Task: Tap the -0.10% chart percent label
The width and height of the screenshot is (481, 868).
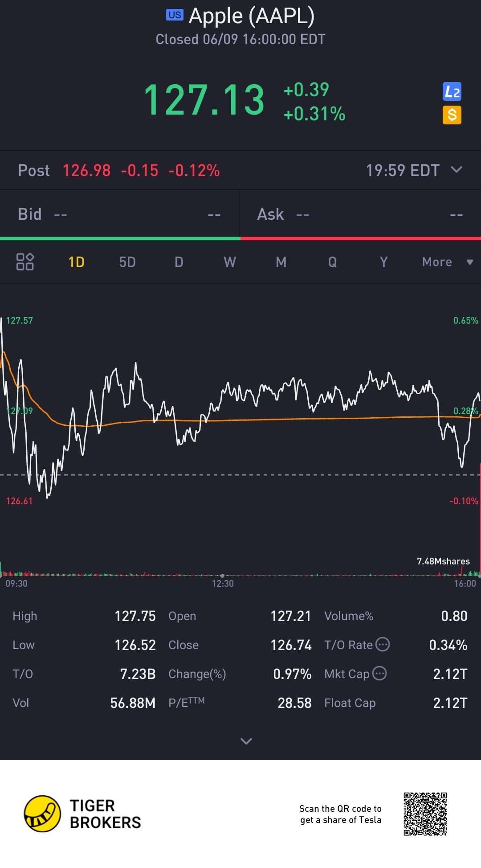Action: [464, 501]
